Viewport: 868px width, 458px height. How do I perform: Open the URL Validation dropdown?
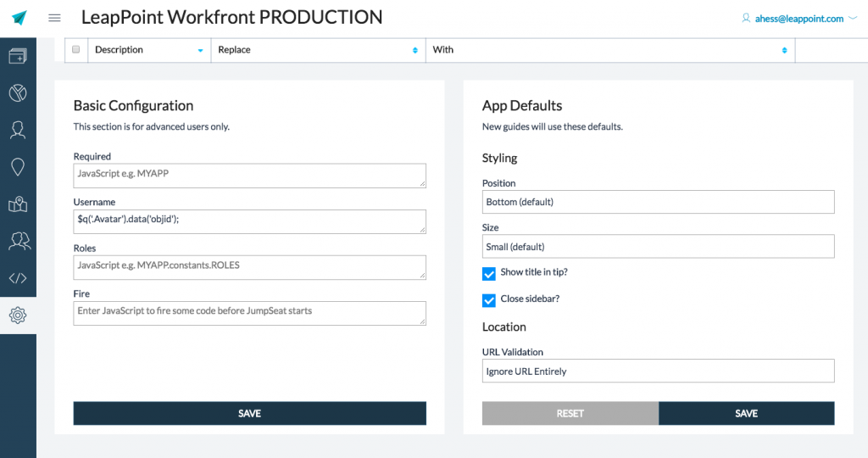[x=658, y=371]
